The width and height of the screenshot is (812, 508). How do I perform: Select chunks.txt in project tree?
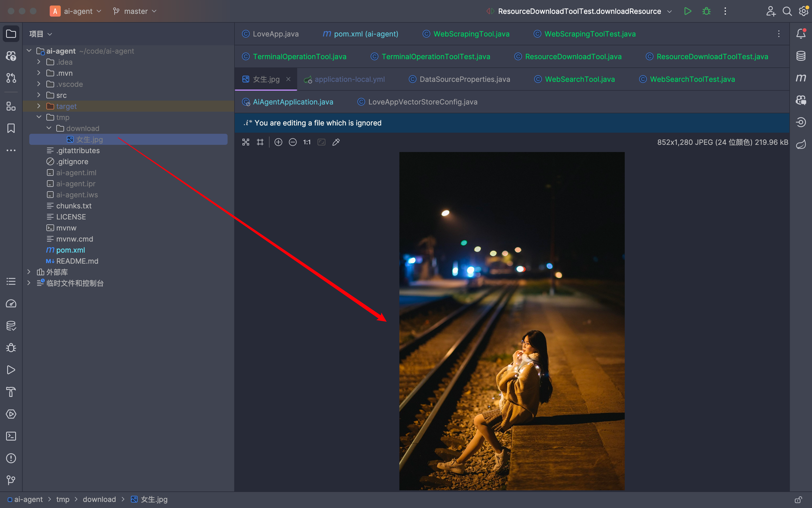74,206
